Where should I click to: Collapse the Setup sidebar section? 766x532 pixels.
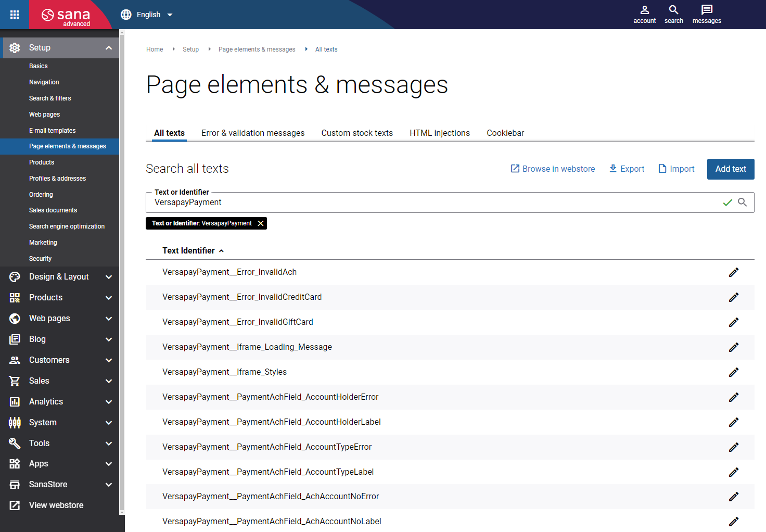[x=109, y=48]
